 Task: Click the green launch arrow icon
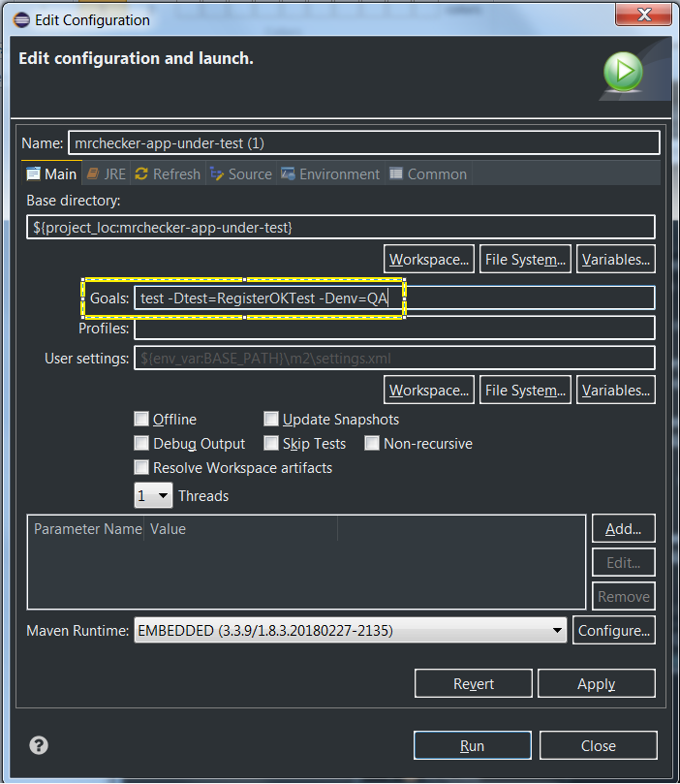click(624, 72)
